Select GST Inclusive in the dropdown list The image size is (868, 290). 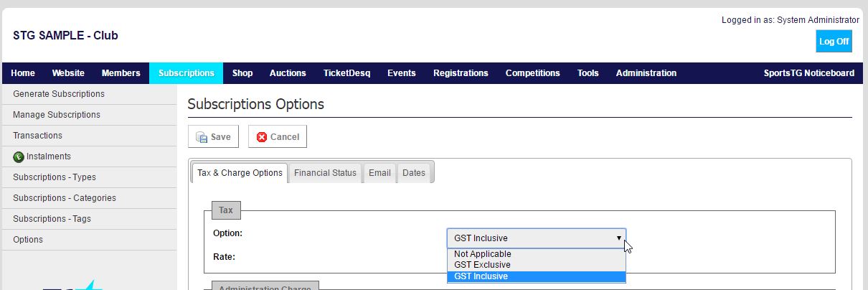536,276
